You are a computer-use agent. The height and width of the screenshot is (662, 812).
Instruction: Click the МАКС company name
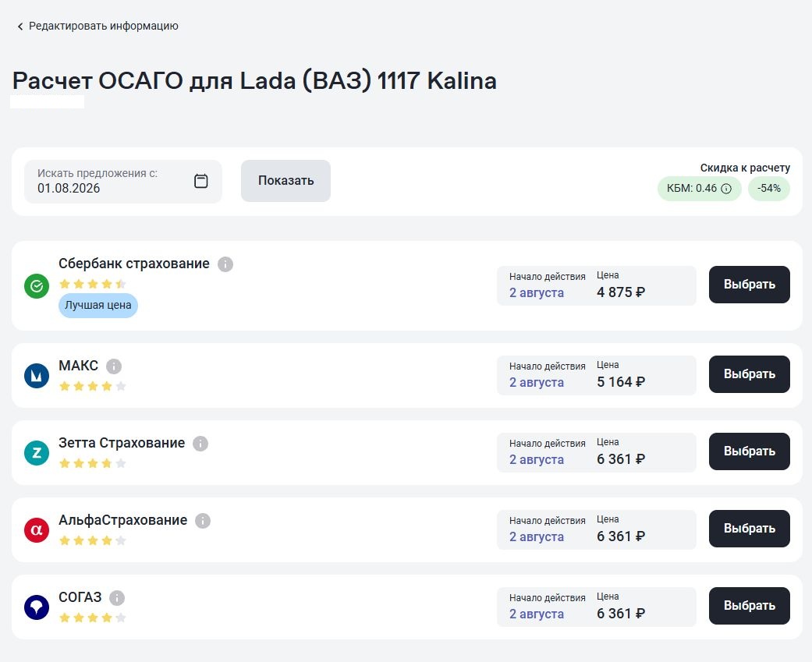pyautogui.click(x=78, y=366)
